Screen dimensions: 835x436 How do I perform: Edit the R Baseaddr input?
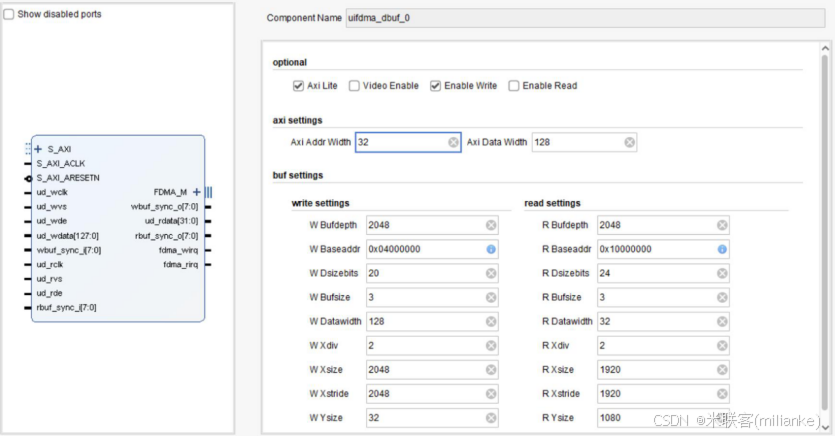coord(663,249)
